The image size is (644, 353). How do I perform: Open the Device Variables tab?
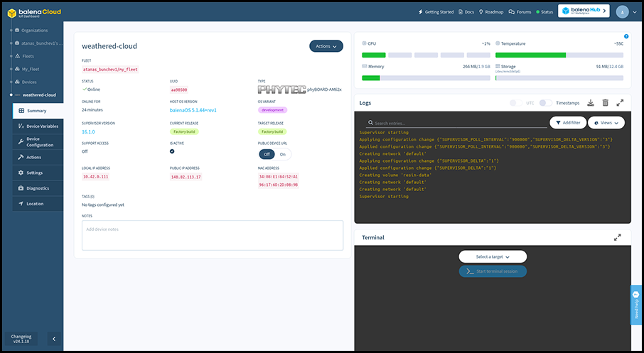[x=38, y=126]
